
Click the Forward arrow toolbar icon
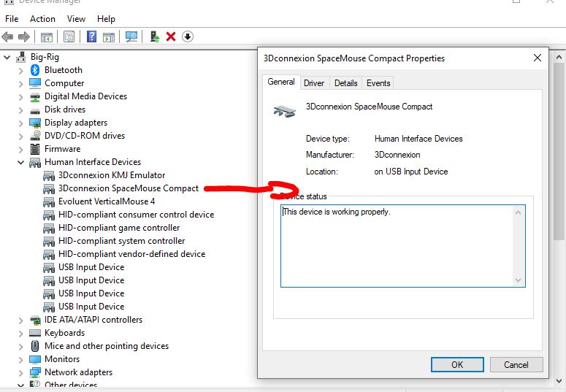click(x=24, y=36)
